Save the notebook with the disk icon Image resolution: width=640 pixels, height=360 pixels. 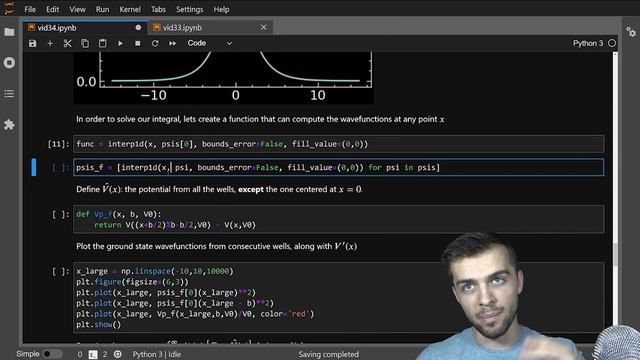33,43
